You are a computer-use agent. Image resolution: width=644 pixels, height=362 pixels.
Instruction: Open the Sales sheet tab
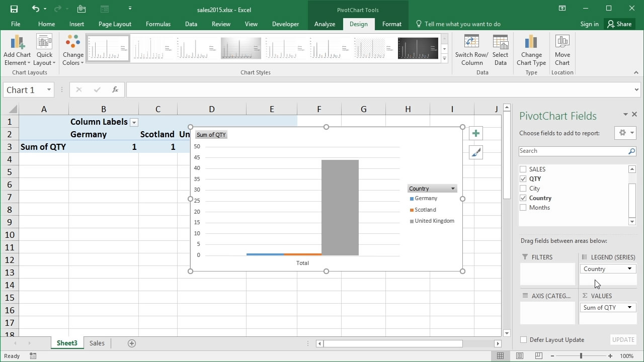[x=97, y=343]
